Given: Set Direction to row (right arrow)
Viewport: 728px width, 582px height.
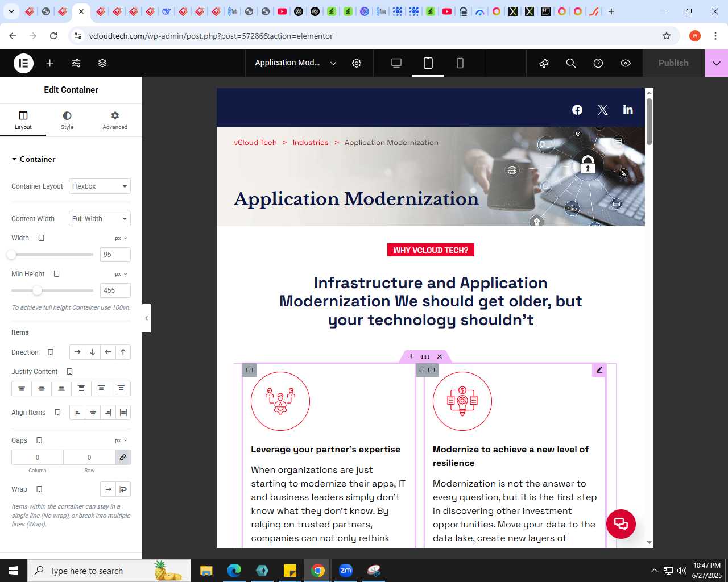Looking at the screenshot, I should 77,352.
